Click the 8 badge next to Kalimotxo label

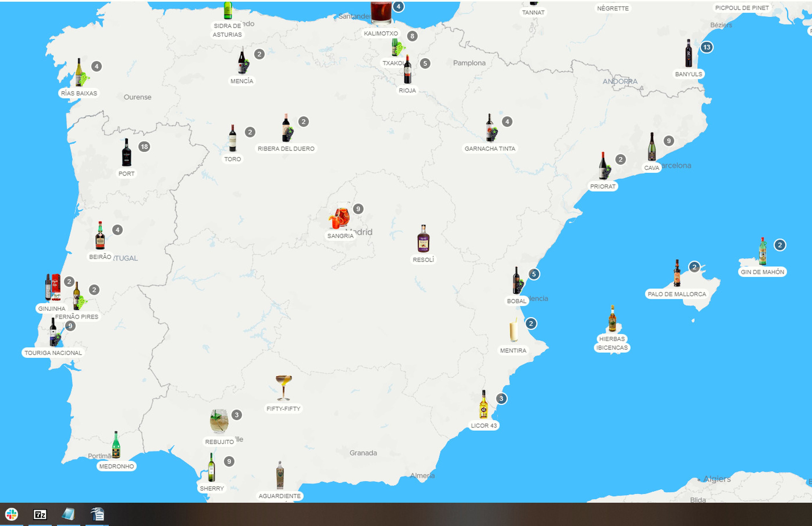(412, 36)
